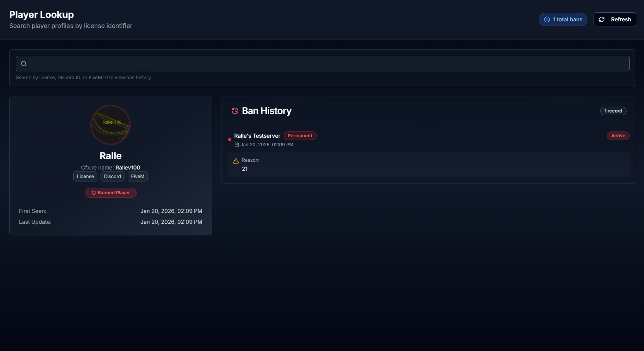Image resolution: width=644 pixels, height=351 pixels.
Task: Click the ban reason value 21
Action: [x=245, y=169]
